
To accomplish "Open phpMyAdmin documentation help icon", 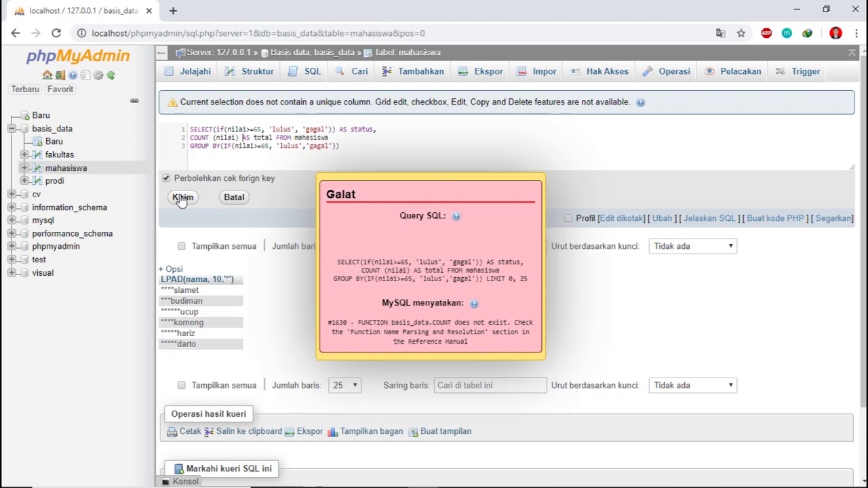I will 73,75.
